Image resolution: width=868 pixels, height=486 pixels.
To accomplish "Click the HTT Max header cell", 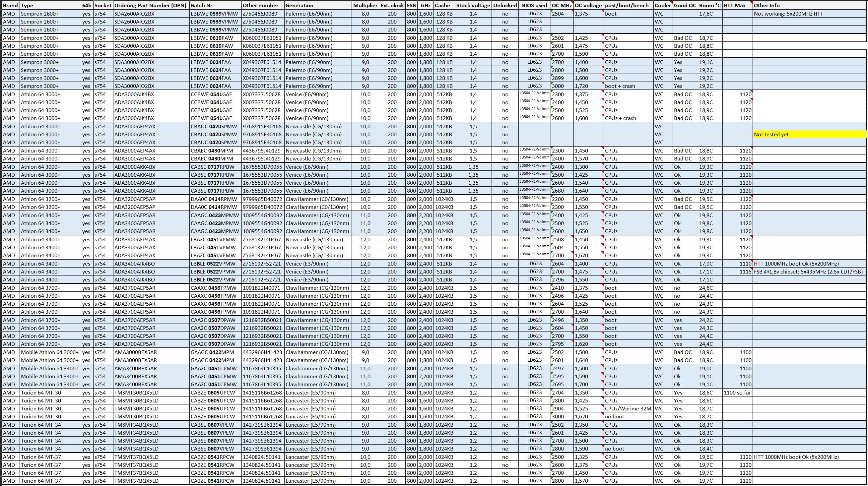I will tap(737, 5).
